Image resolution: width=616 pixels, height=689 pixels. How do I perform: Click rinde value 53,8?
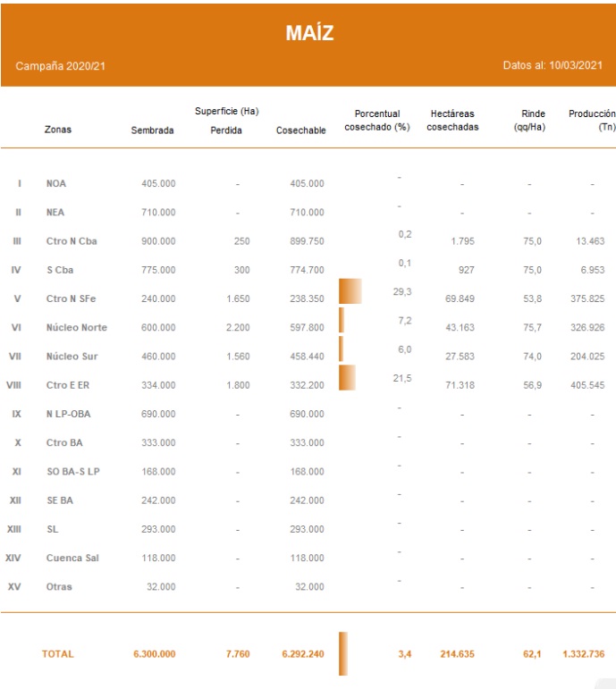click(533, 298)
